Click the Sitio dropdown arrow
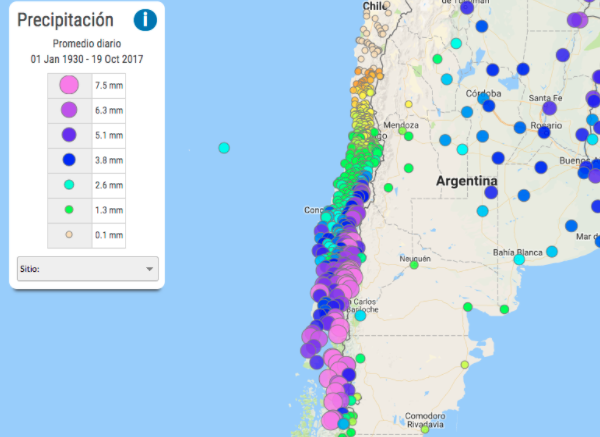 click(x=149, y=269)
